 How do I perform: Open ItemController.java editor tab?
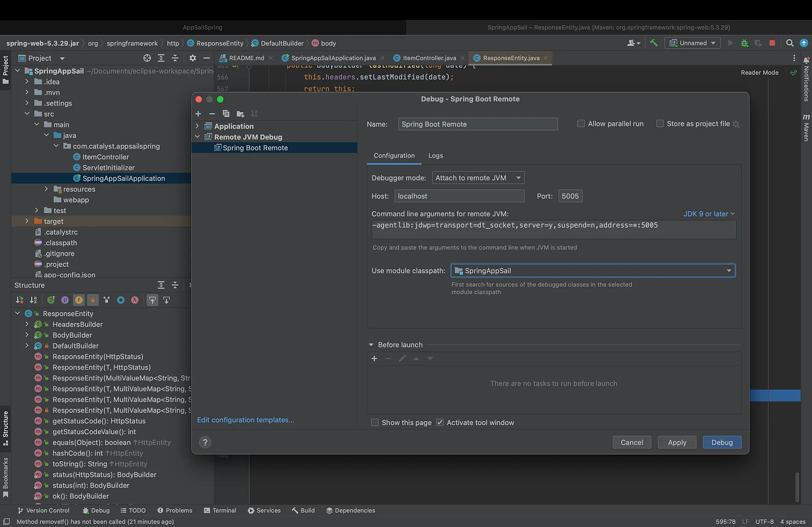pos(430,58)
